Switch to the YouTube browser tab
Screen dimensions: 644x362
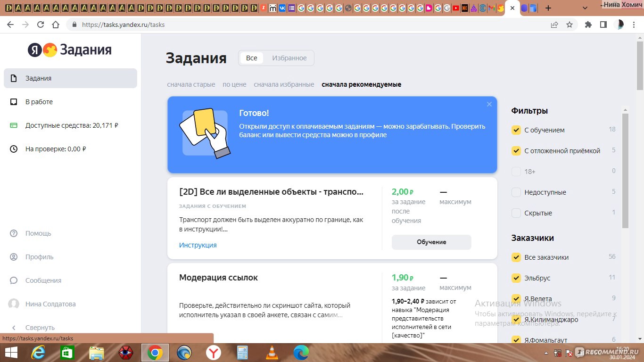pyautogui.click(x=455, y=8)
